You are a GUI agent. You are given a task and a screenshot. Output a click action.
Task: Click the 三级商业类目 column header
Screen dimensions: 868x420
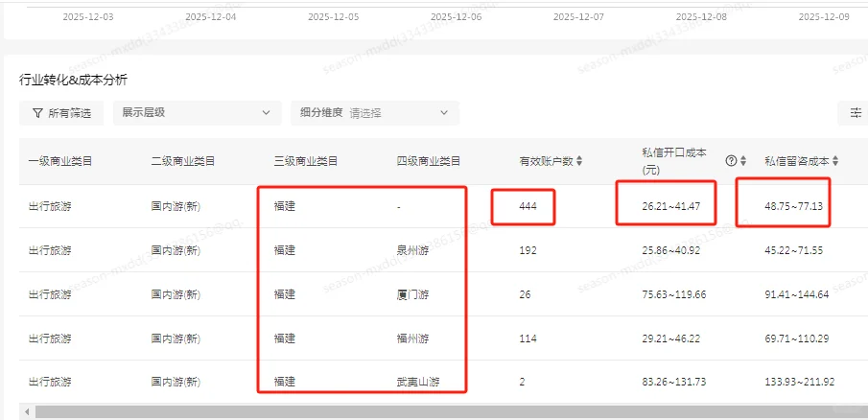tap(306, 162)
